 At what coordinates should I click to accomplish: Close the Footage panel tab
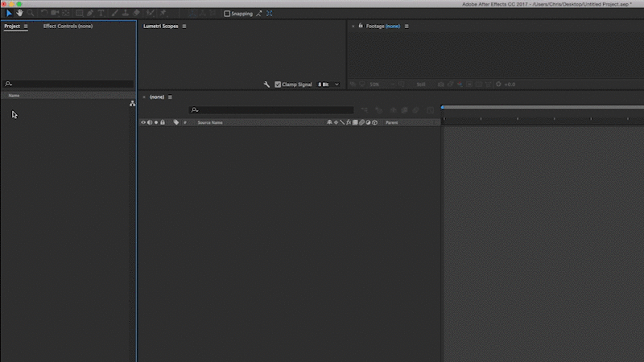click(353, 27)
